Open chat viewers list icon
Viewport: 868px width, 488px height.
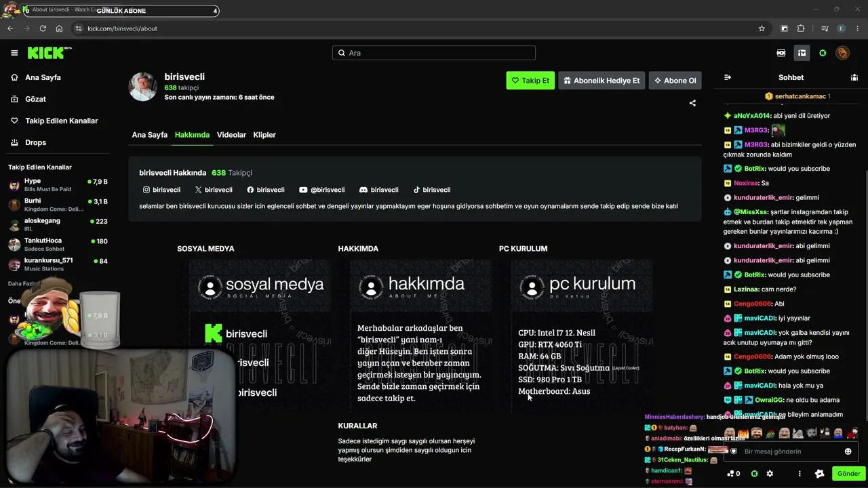click(x=854, y=77)
